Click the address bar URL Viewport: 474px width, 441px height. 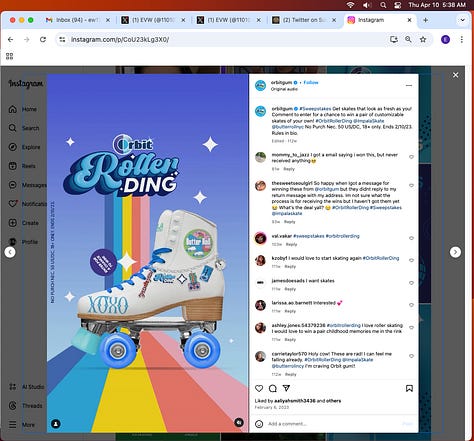[120, 39]
